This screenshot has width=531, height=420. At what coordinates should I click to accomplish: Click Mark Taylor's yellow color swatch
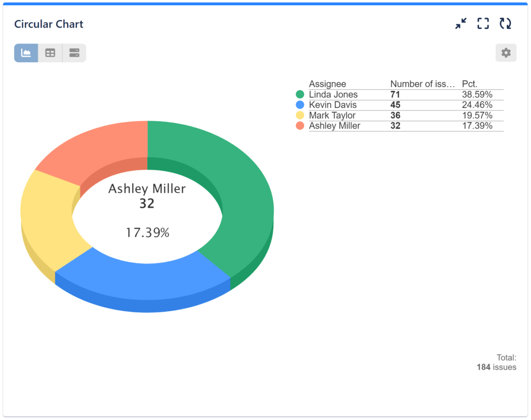coord(300,115)
